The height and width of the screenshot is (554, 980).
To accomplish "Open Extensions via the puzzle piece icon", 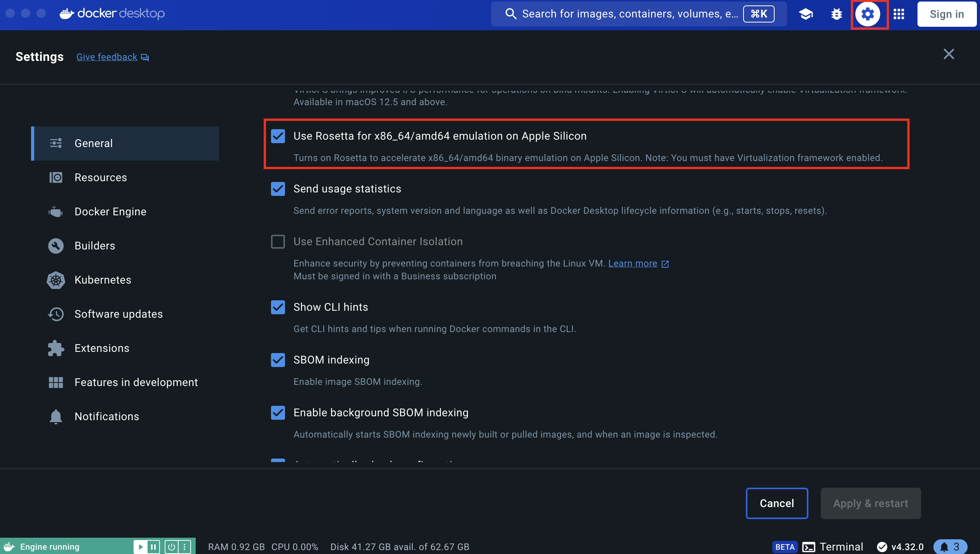I will 56,348.
